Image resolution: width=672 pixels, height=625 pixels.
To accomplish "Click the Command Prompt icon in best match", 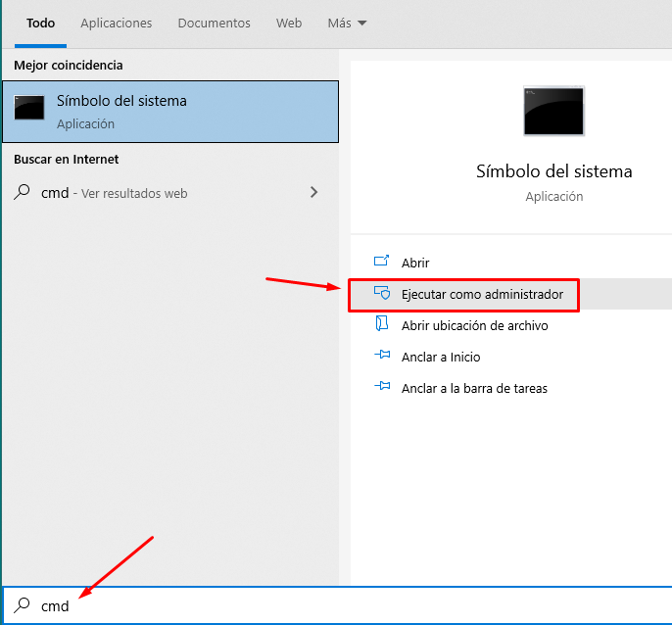I will point(29,108).
